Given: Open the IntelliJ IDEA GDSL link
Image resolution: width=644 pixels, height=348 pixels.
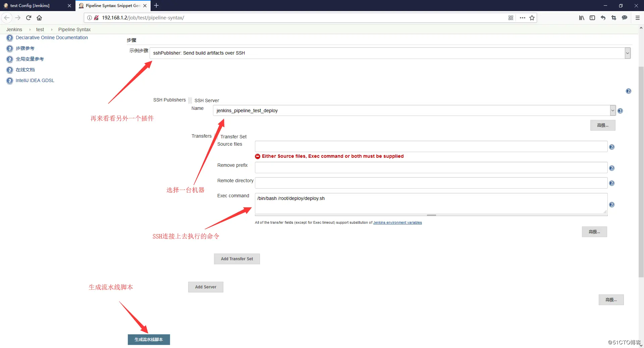Looking at the screenshot, I should (x=35, y=80).
